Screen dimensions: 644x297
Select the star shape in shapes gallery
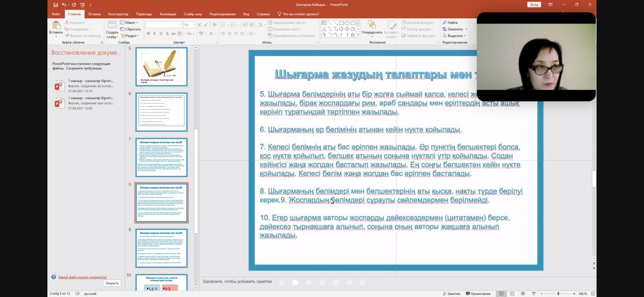(353, 35)
